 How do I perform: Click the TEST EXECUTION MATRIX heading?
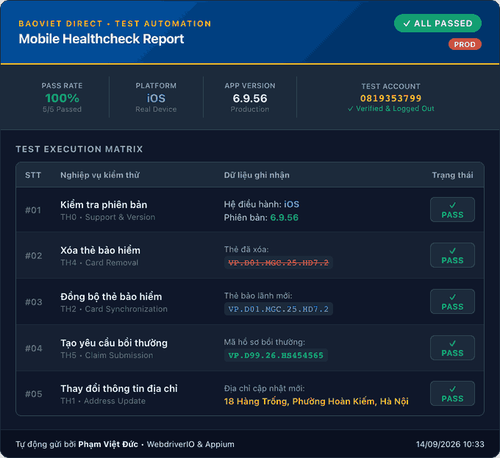[x=79, y=149]
